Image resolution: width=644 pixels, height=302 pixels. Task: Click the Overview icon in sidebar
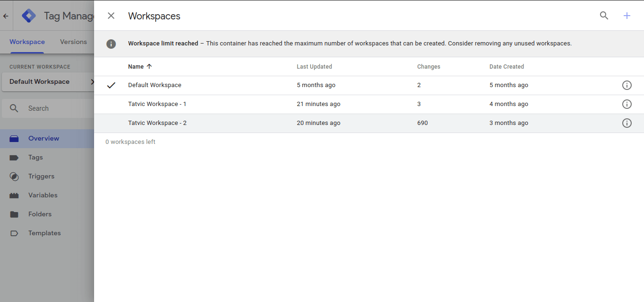14,139
